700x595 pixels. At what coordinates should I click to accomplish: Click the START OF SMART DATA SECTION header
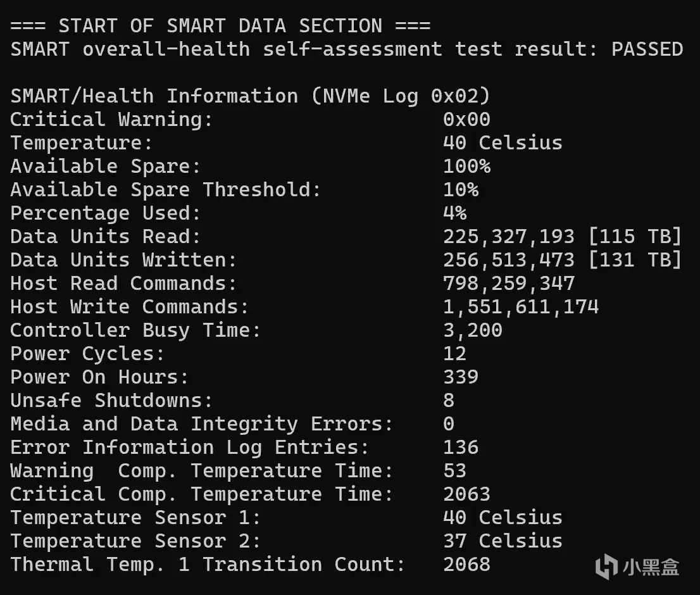point(220,26)
